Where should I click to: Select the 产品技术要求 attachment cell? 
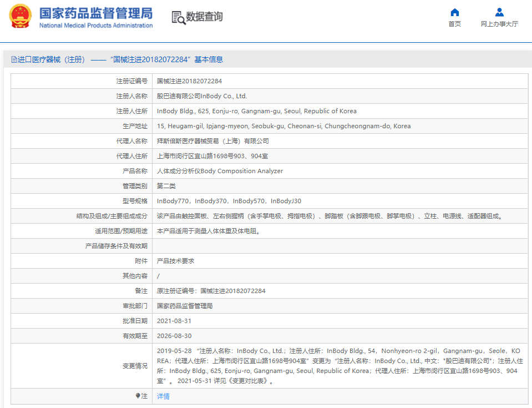[x=175, y=261]
